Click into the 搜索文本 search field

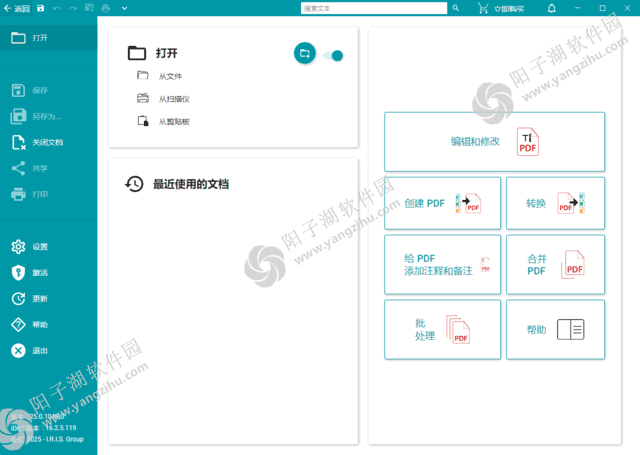point(374,8)
